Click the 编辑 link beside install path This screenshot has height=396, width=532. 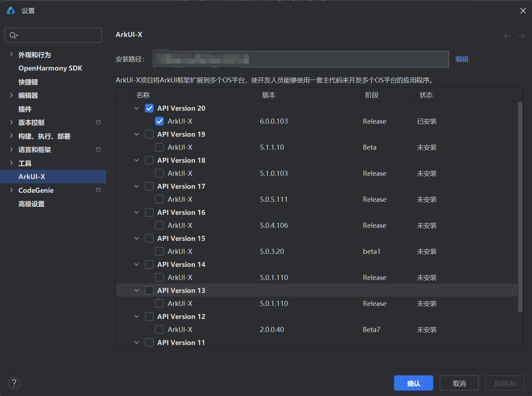pyautogui.click(x=462, y=59)
